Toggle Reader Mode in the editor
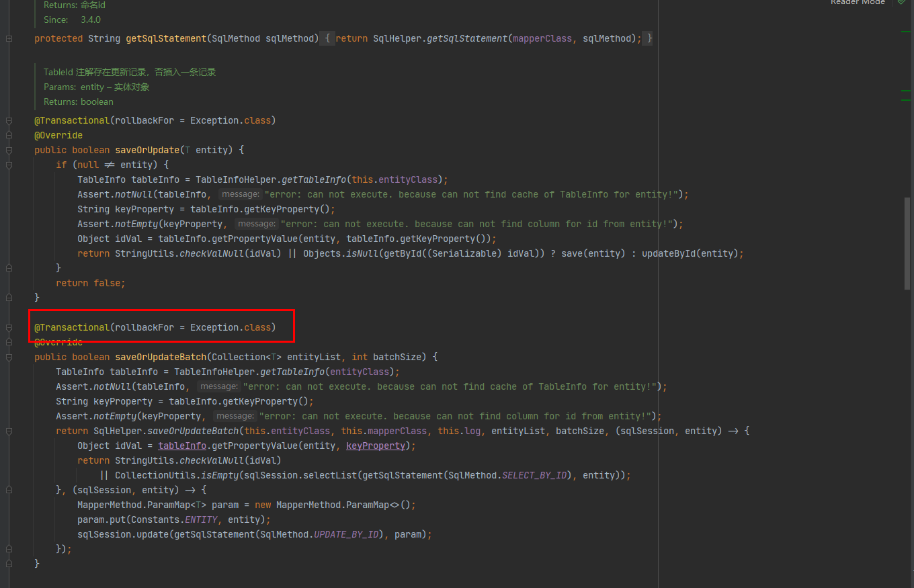This screenshot has height=588, width=914. click(x=857, y=3)
